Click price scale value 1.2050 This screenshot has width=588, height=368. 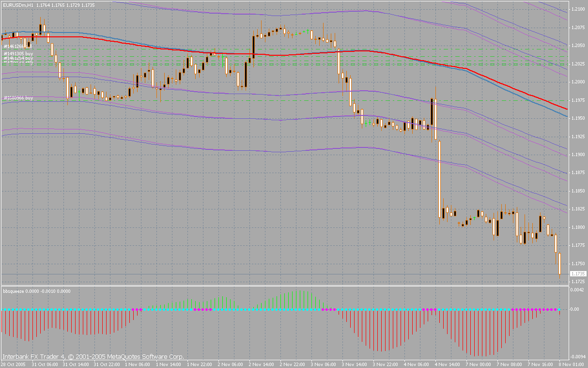578,46
